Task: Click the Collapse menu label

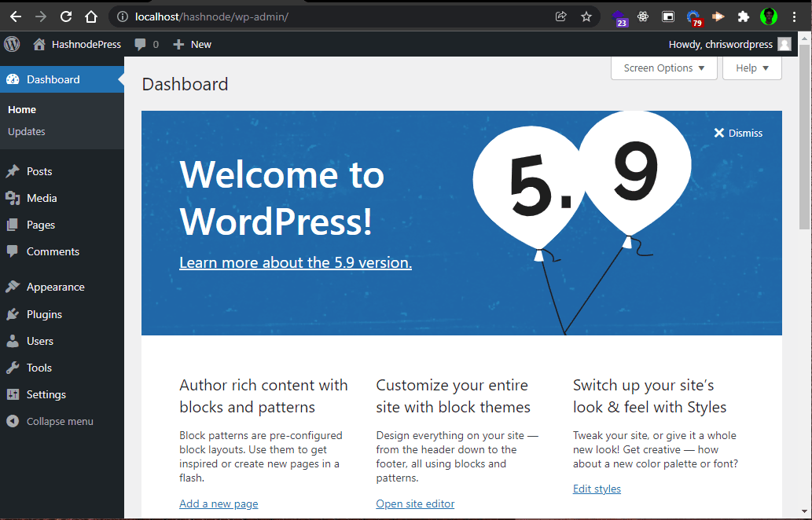Action: click(x=60, y=421)
